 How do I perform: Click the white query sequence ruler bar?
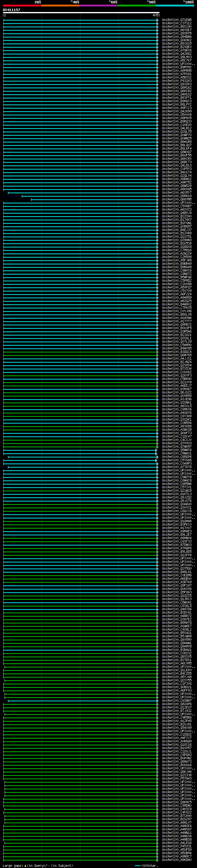[81, 13]
